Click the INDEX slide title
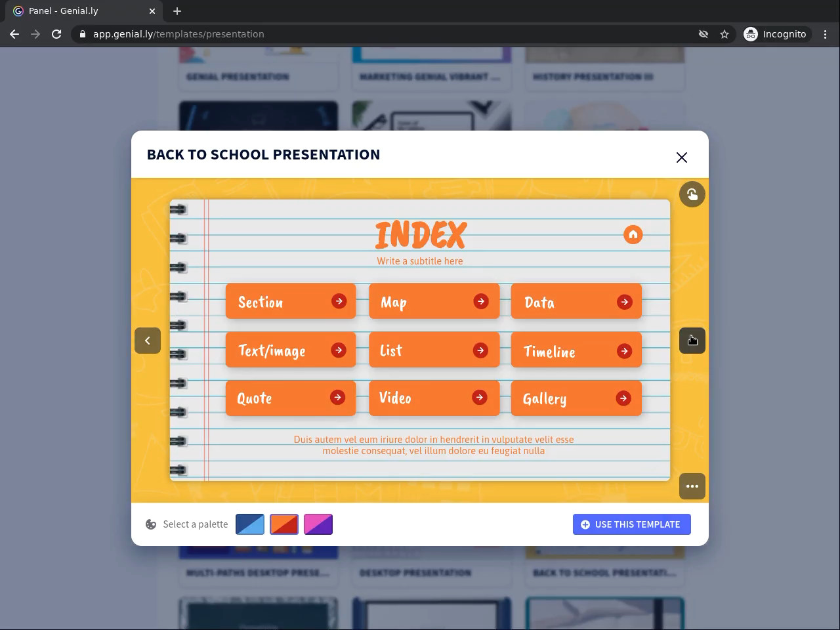Image resolution: width=840 pixels, height=630 pixels. click(421, 235)
